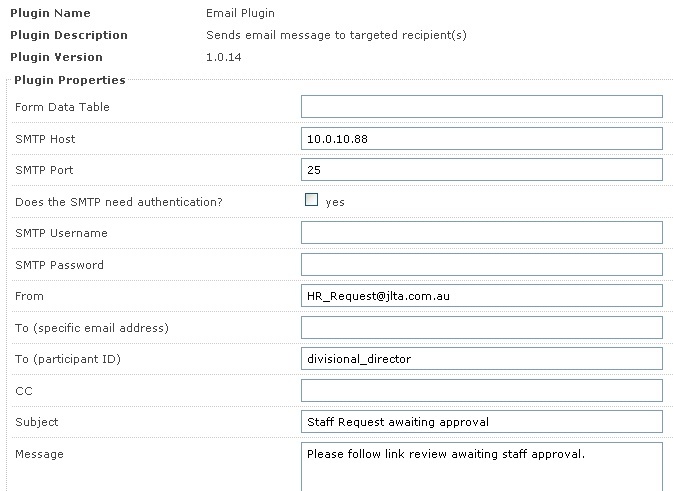673x491 pixels.
Task: Click the bold 'Plugin Name' label
Action: 50,14
